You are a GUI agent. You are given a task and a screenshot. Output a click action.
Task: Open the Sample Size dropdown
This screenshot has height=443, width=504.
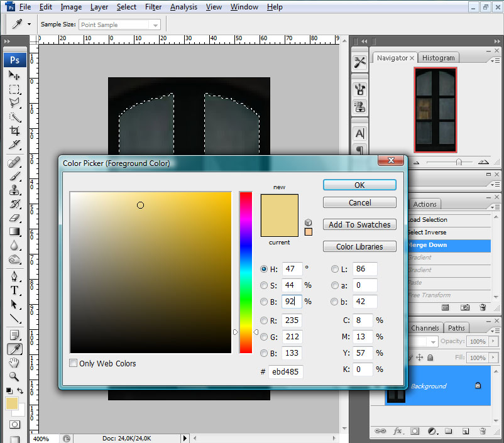(x=155, y=25)
